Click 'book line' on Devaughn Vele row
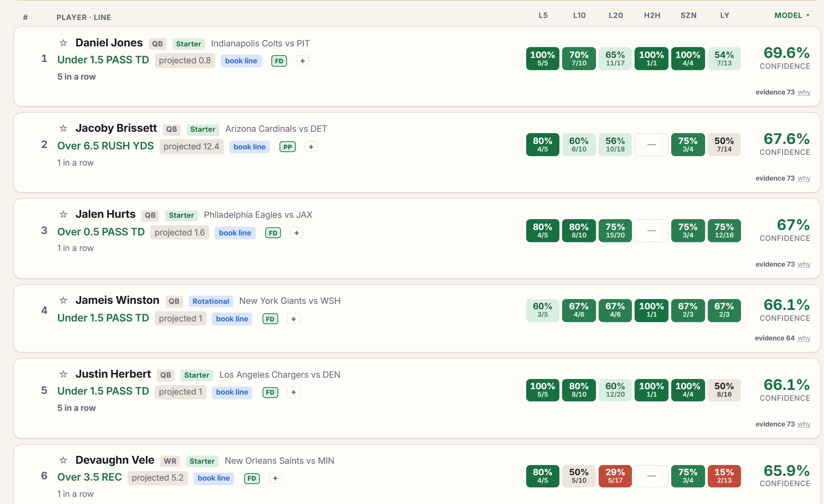This screenshot has width=824, height=504. pos(213,478)
